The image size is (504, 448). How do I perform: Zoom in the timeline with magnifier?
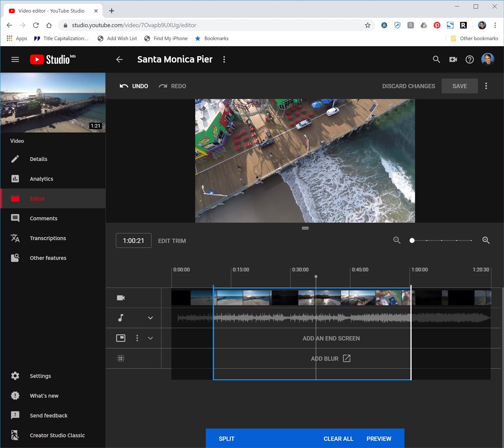point(486,240)
